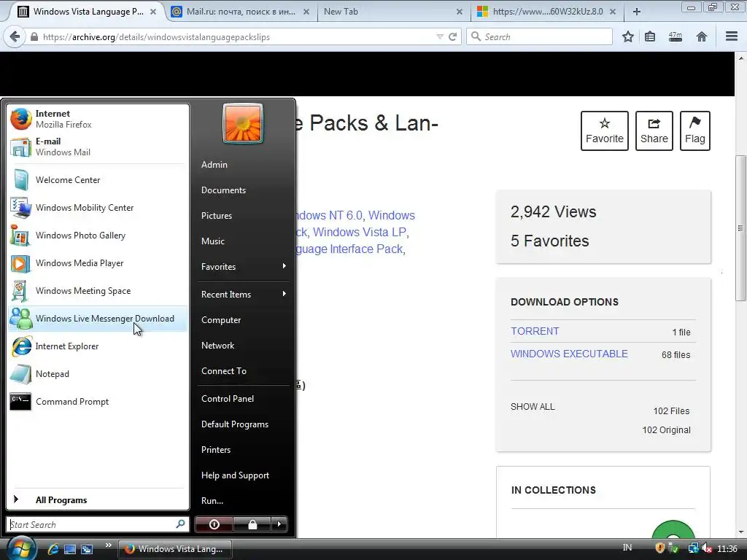Screen dimensions: 747x560
Task: Click the browser Back button
Action: click(15, 36)
